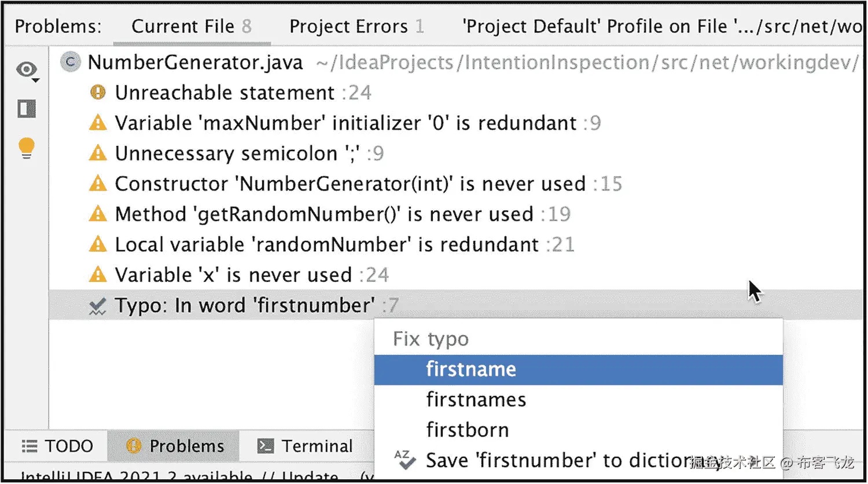Viewport: 868px width, 484px height.
Task: Open the eye view options icon
Action: (27, 71)
